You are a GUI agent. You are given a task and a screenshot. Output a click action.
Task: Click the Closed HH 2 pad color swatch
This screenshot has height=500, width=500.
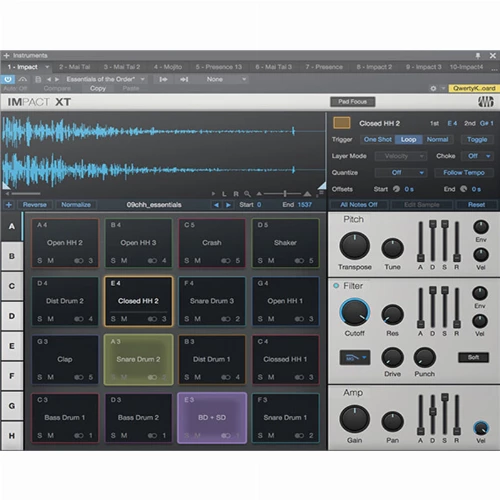coord(342,123)
